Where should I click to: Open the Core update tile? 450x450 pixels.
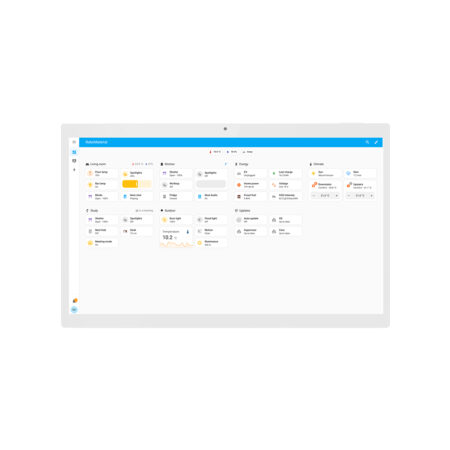coord(286,231)
